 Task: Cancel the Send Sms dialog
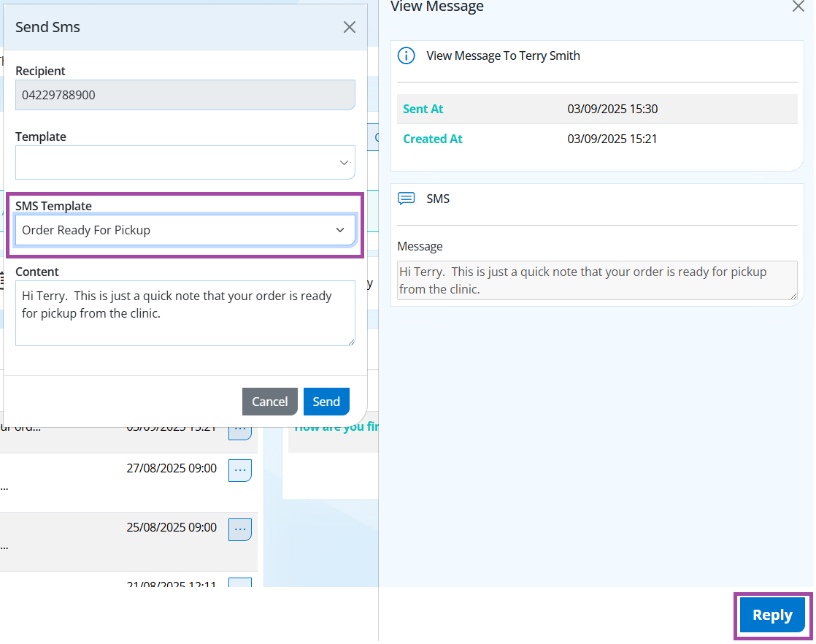[269, 402]
